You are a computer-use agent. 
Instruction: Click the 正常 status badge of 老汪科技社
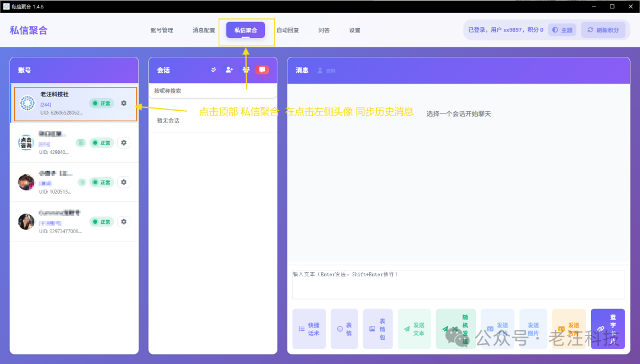point(102,103)
